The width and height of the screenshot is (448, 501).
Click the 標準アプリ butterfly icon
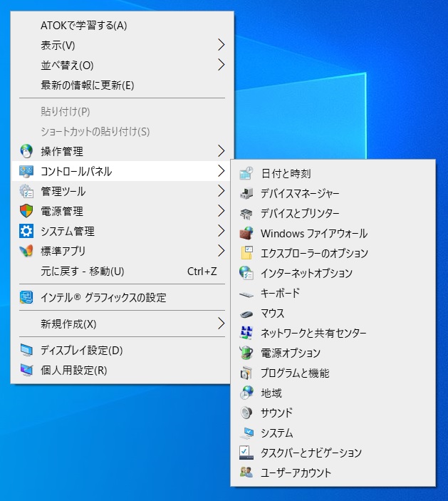pyautogui.click(x=26, y=251)
